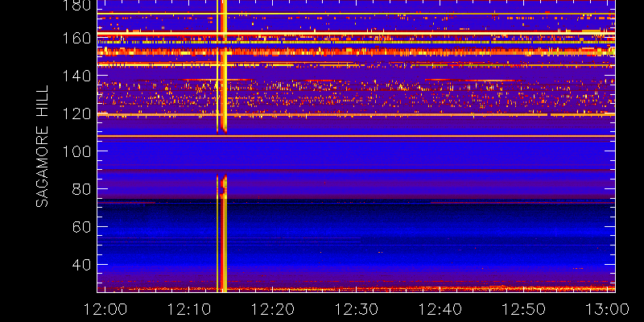This screenshot has height=322, width=644.
Task: Click the 140 frequency axis label
Action: click(76, 76)
